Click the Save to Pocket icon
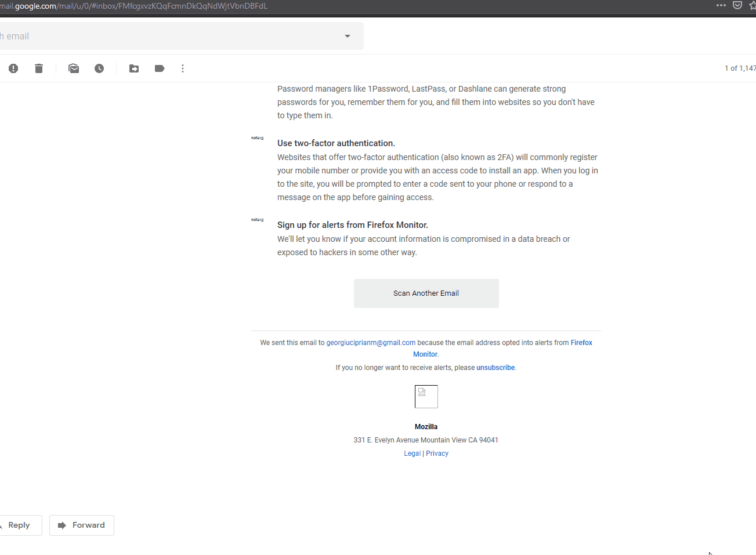756x555 pixels. [x=737, y=5]
